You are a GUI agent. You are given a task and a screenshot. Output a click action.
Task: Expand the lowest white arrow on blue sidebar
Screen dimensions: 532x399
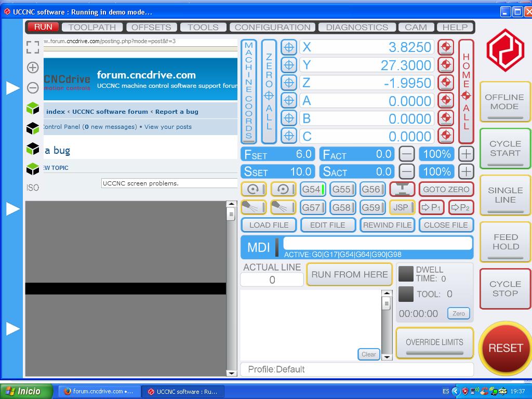(x=13, y=328)
